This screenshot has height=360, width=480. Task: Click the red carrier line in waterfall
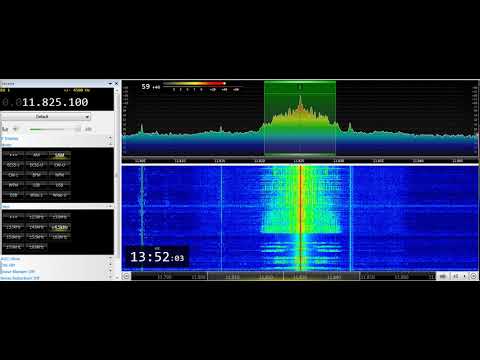pyautogui.click(x=300, y=218)
